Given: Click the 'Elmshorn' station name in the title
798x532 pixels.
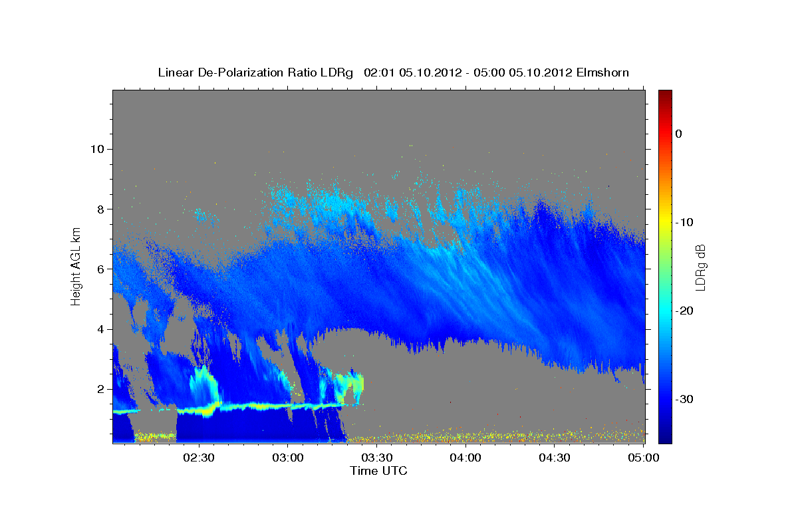Looking at the screenshot, I should (603, 72).
